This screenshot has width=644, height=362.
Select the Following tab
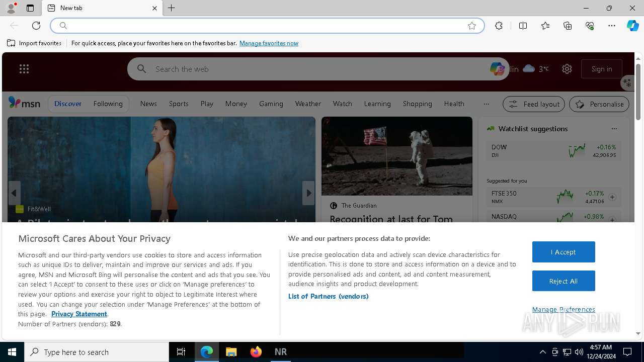(108, 104)
